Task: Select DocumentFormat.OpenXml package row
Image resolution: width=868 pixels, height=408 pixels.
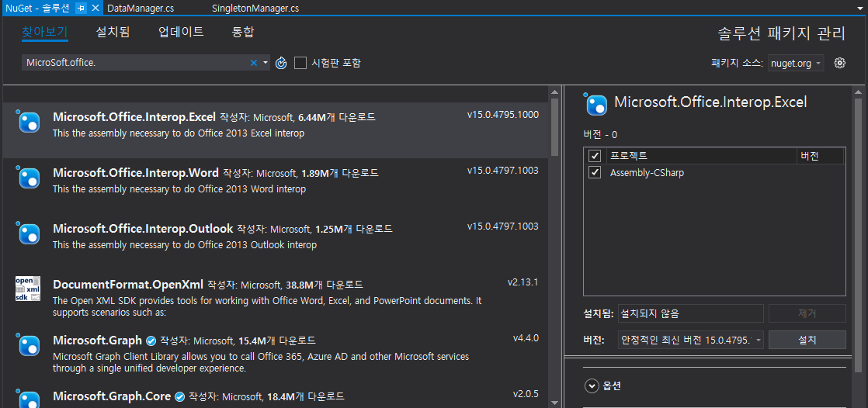Action: (277, 297)
